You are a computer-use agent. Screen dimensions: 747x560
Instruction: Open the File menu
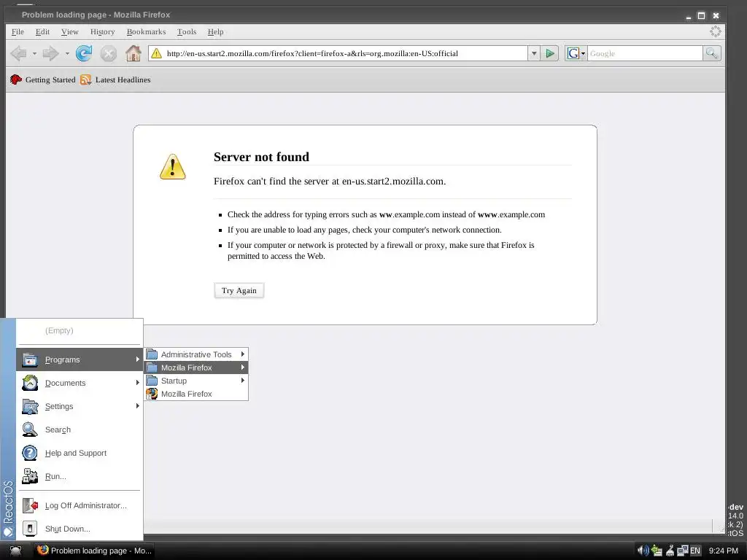click(x=18, y=31)
